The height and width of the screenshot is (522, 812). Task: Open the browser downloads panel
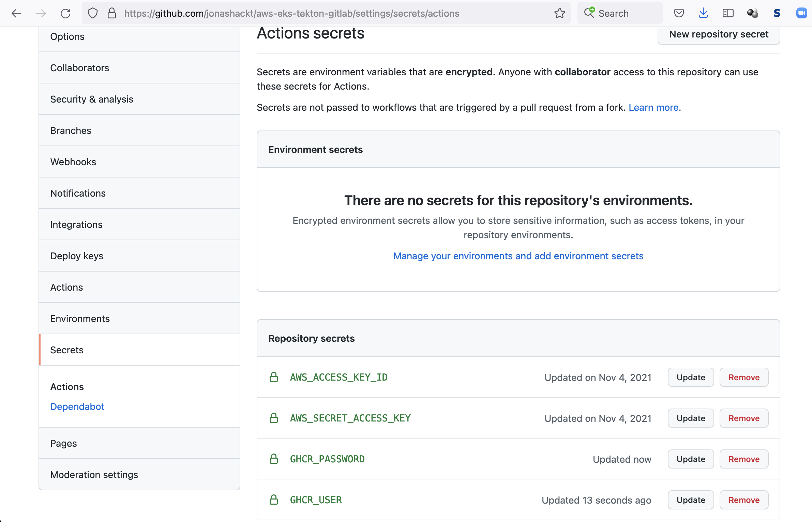pyautogui.click(x=703, y=13)
